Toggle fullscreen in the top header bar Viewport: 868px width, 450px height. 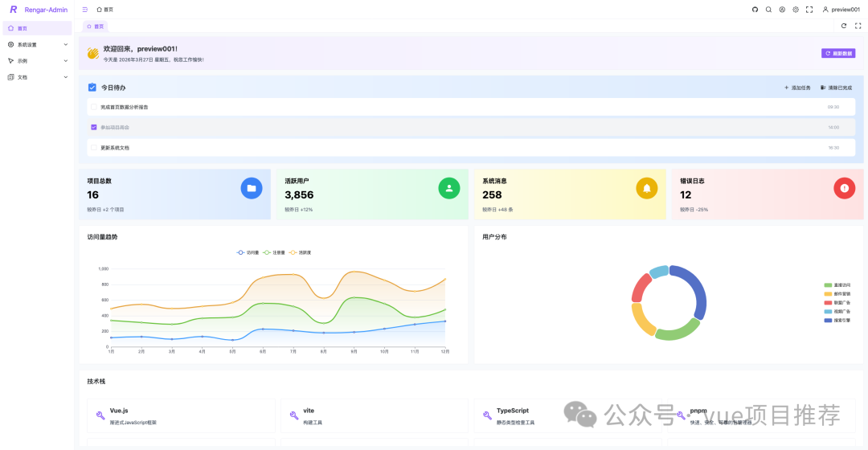[x=809, y=10]
